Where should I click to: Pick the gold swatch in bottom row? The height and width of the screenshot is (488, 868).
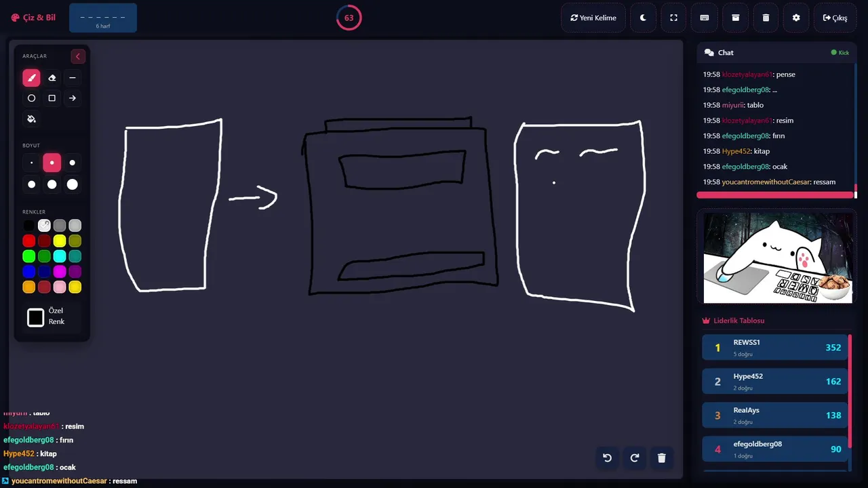[75, 287]
